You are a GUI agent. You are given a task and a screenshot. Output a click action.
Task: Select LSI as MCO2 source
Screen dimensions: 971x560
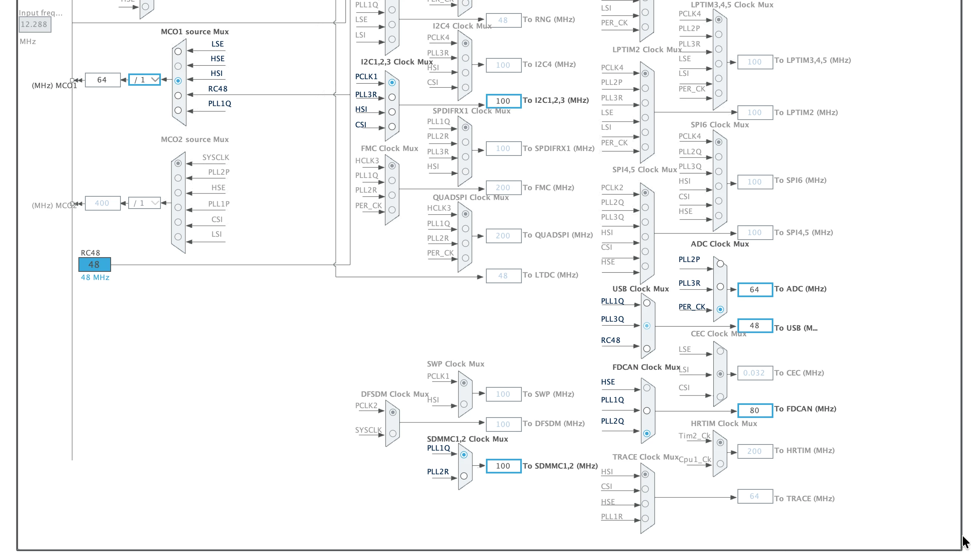178,237
